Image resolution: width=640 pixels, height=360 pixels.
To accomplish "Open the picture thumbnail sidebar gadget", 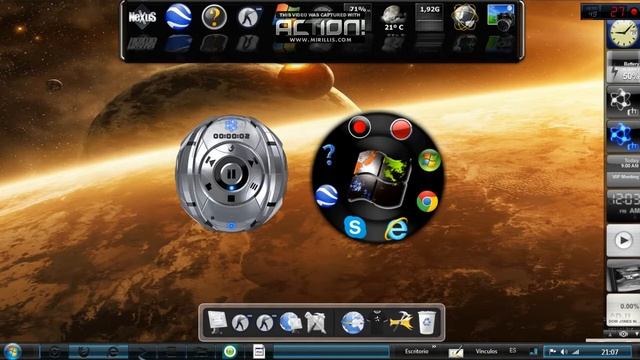I will coord(623,276).
